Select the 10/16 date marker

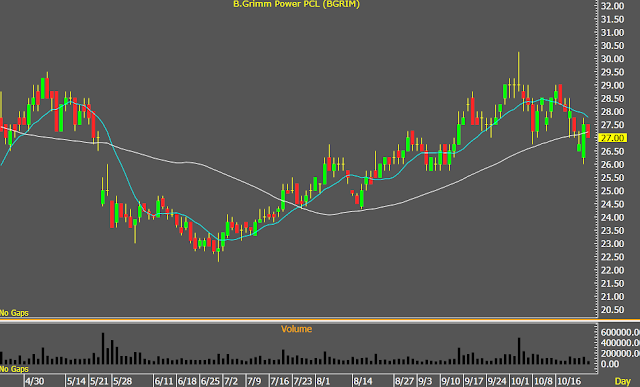[x=569, y=381]
